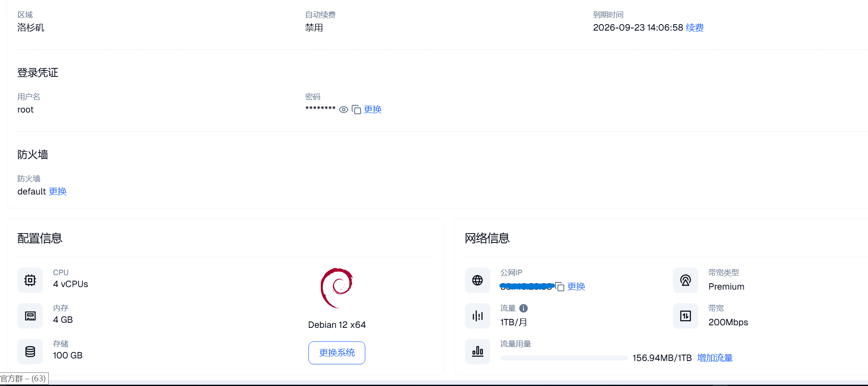Click the bandwidth 200Mbps icon
The image size is (868, 386).
685,316
